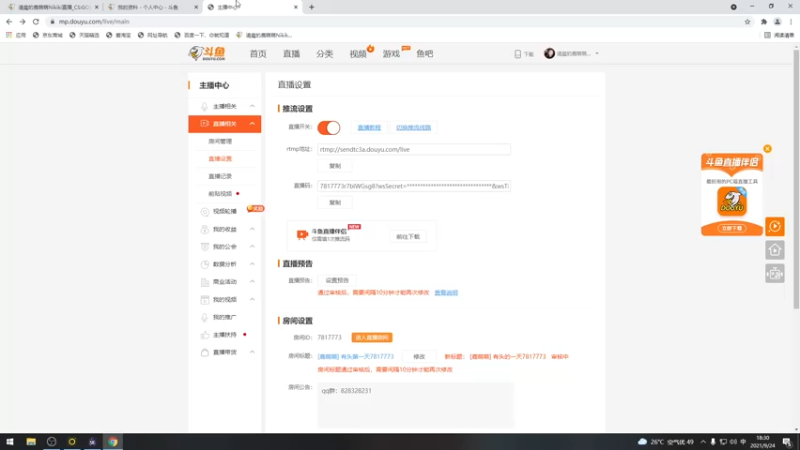This screenshot has height=450, width=800.
Task: Click the 直播码 input field
Action: (x=414, y=186)
